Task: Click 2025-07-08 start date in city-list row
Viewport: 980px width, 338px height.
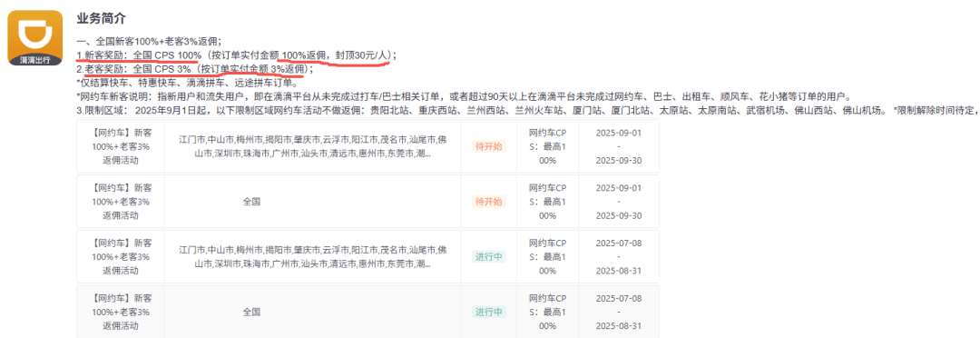Action: tap(619, 243)
